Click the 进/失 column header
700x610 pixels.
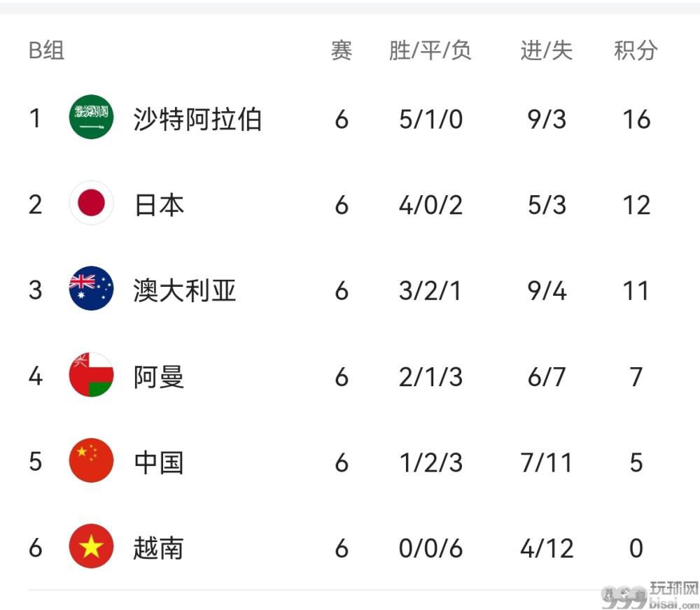point(547,50)
